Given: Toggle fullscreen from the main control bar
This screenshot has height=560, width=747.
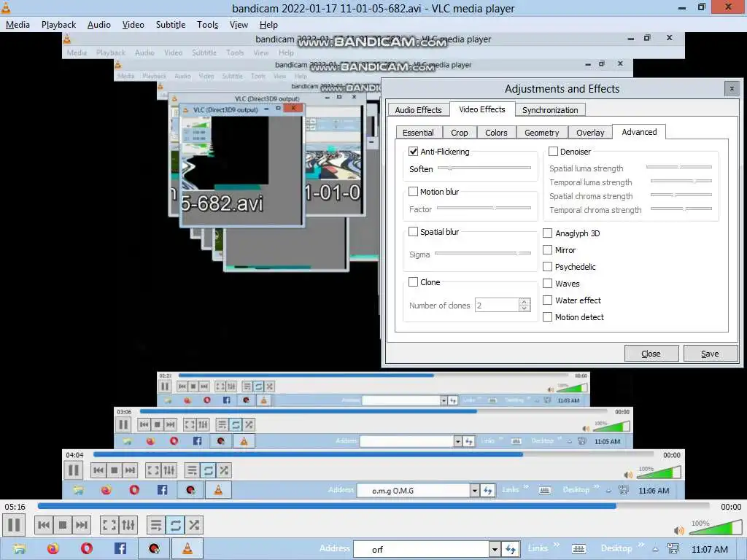Looking at the screenshot, I should 109,525.
